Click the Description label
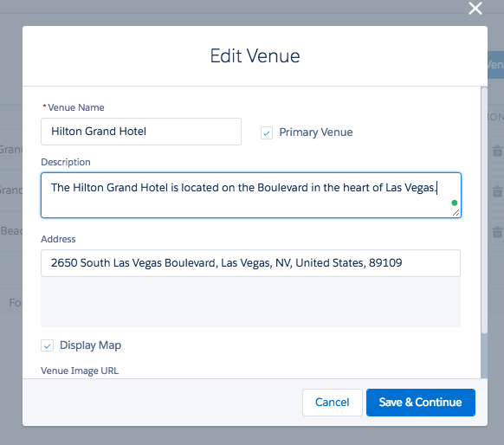The height and width of the screenshot is (445, 504). (x=66, y=162)
